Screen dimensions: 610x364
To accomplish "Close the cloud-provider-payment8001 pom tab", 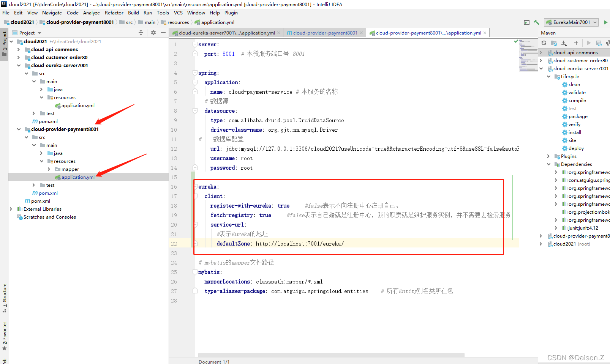I will (361, 33).
